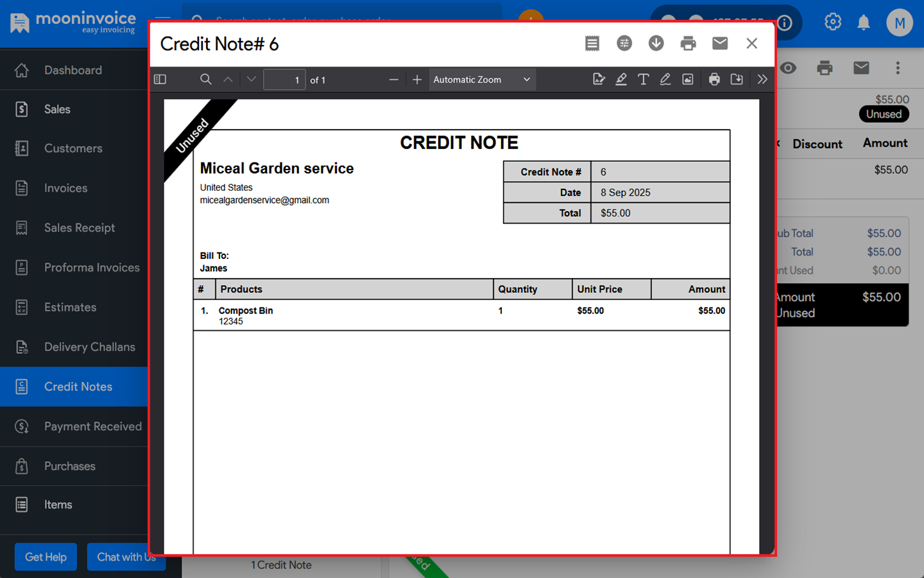Open Invoices in the sidebar
Image resolution: width=924 pixels, height=578 pixels.
pyautogui.click(x=65, y=188)
